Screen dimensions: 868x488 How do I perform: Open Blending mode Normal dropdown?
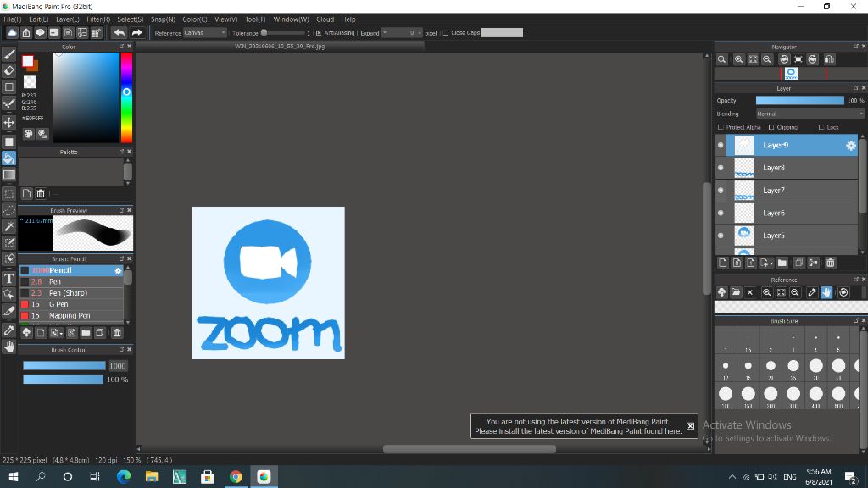click(x=810, y=114)
